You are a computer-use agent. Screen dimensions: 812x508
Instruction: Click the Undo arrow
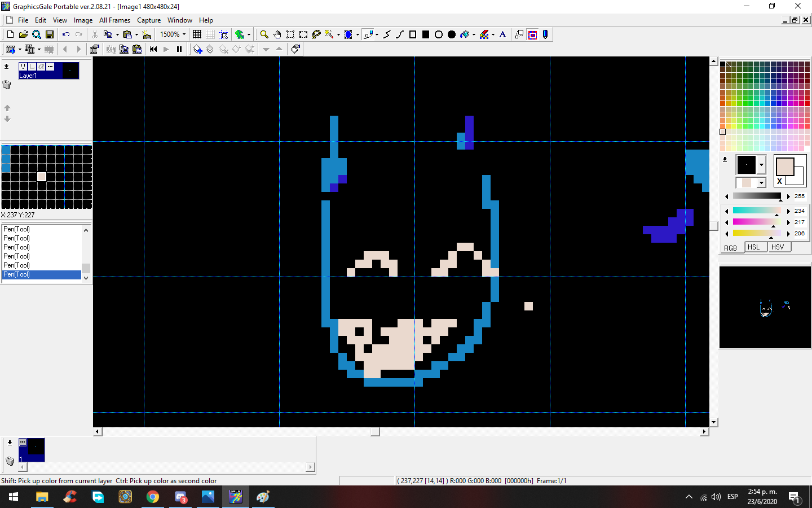point(66,34)
